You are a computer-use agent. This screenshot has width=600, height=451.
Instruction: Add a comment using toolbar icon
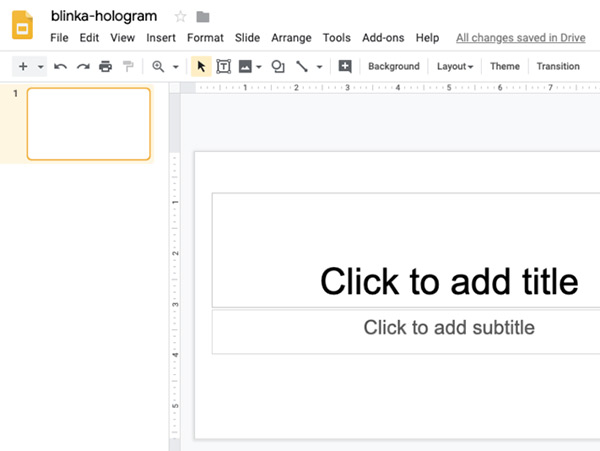click(x=345, y=67)
